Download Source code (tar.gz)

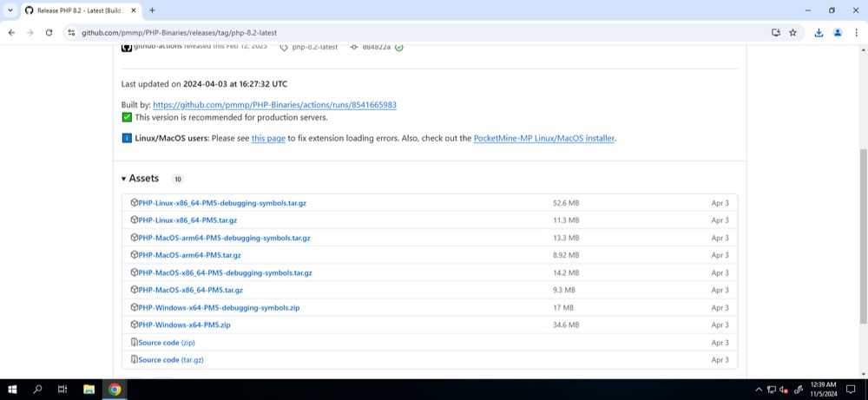click(171, 359)
